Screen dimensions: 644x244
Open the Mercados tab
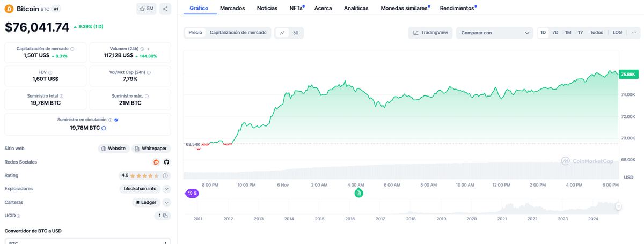232,8
